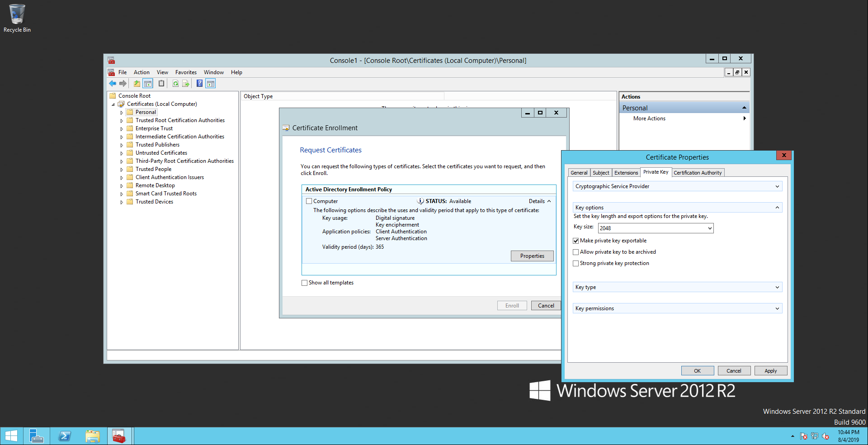
Task: Click the Export List toolbar icon
Action: (x=186, y=84)
